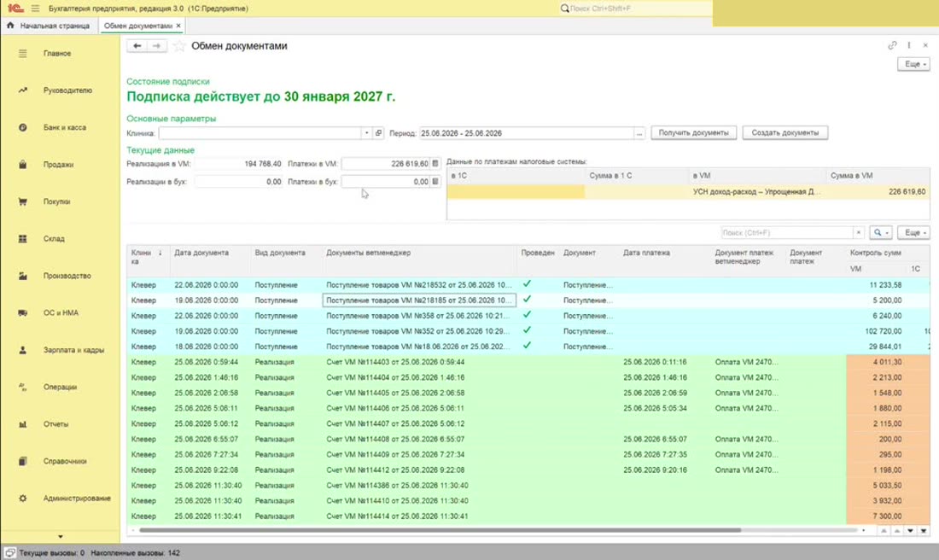The image size is (939, 560).
Task: Open calculator icon for Платежи в бух
Action: click(435, 182)
